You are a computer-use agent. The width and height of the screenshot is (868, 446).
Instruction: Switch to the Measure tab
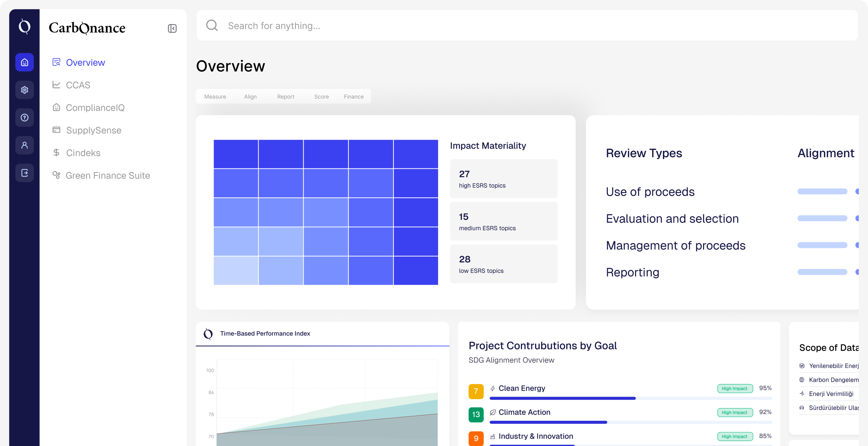pyautogui.click(x=215, y=96)
